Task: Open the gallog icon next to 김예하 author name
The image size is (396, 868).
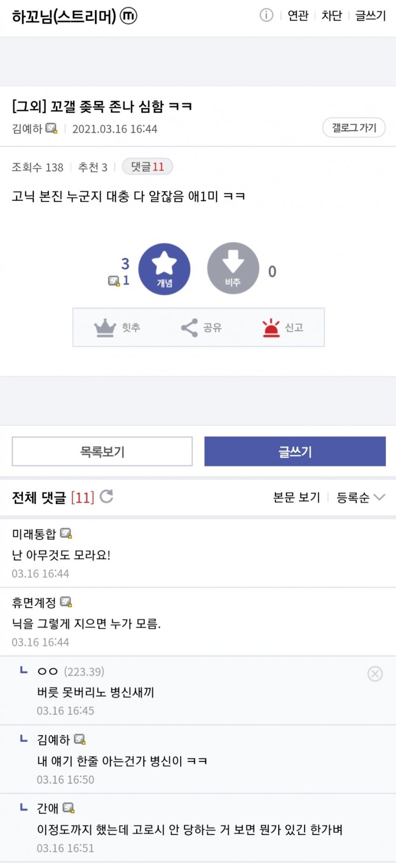Action: (x=51, y=129)
